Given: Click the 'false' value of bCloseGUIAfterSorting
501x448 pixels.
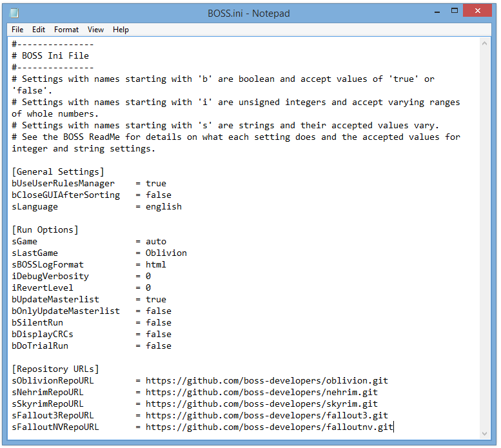Looking at the screenshot, I should coord(159,195).
